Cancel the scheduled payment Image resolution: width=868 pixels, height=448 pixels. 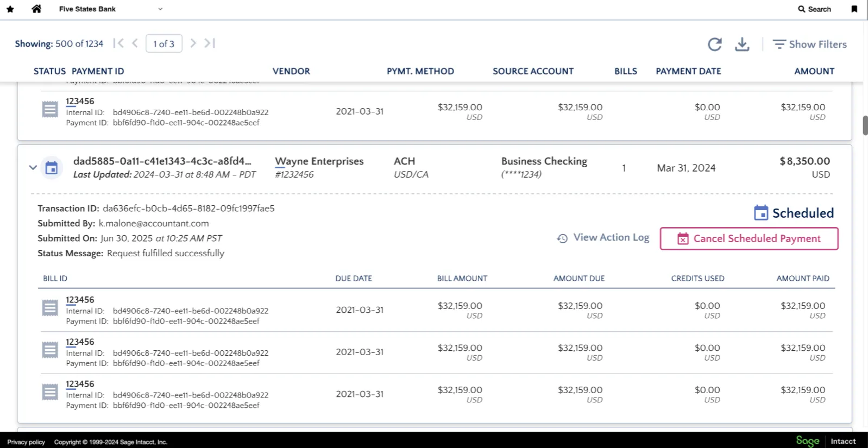point(749,239)
